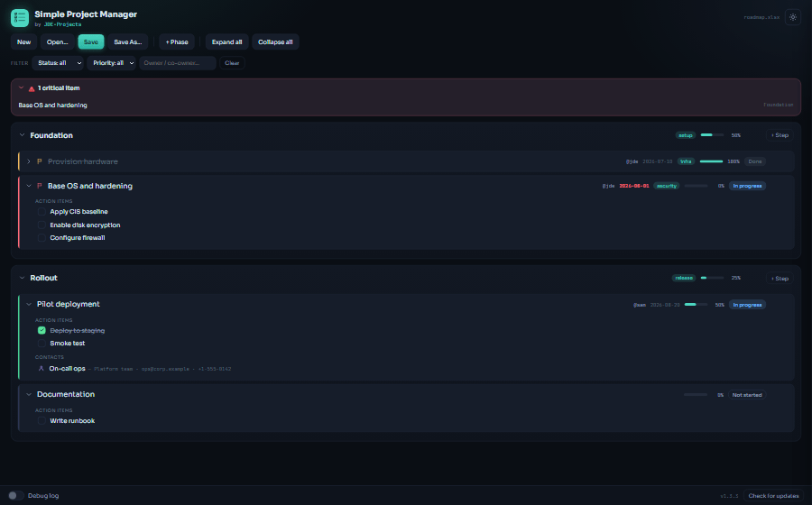Check the Smoke test checkbox

[x=42, y=343]
